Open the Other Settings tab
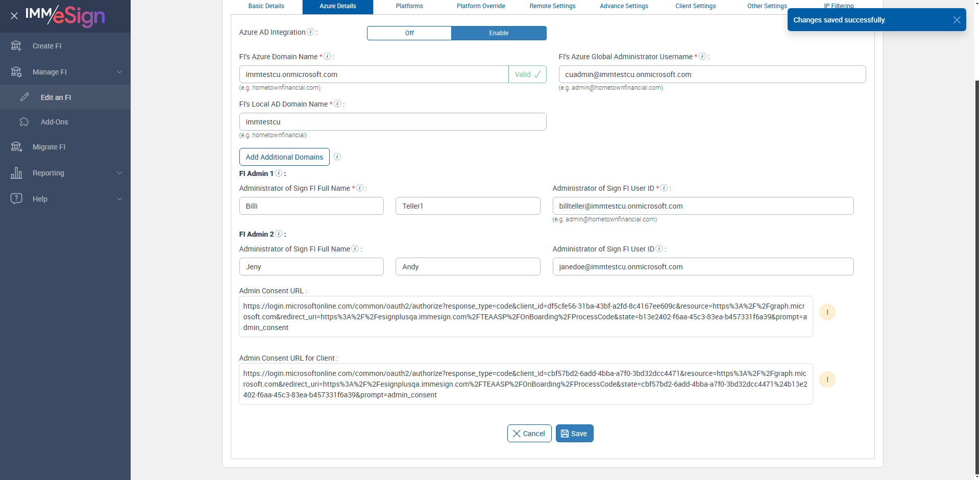This screenshot has width=980, height=480. (x=767, y=7)
